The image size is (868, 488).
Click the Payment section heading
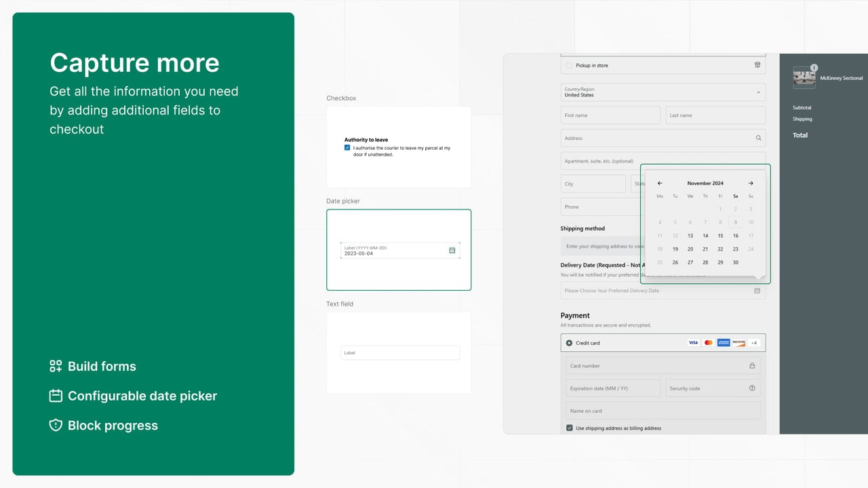point(575,316)
